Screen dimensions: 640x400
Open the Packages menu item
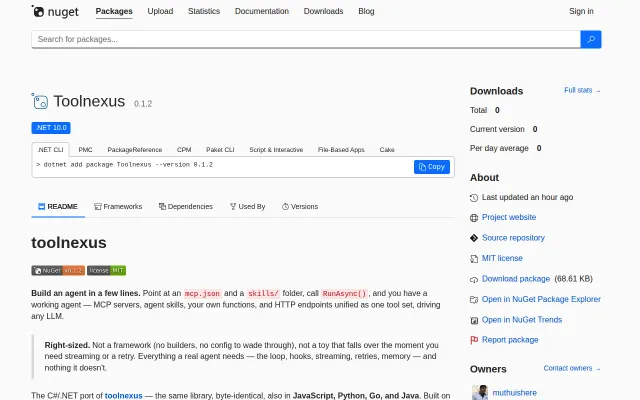point(114,11)
